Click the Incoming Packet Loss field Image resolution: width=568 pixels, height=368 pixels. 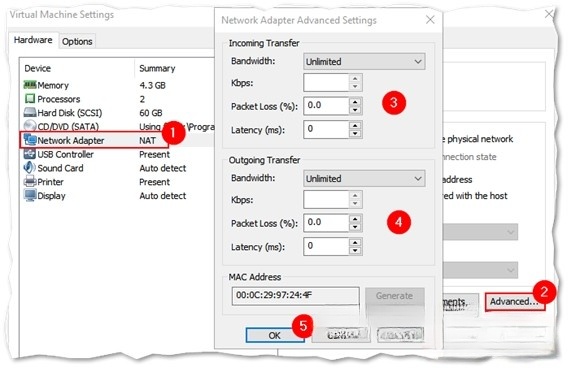pos(326,106)
